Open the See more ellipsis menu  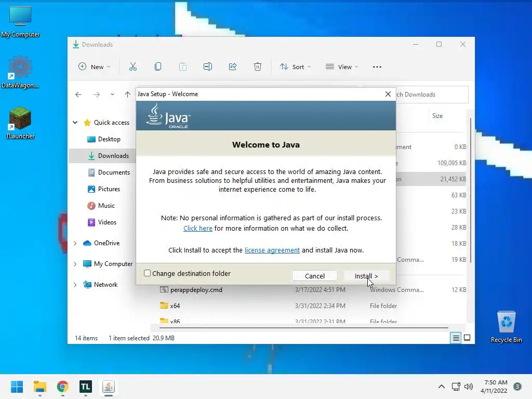(x=377, y=67)
